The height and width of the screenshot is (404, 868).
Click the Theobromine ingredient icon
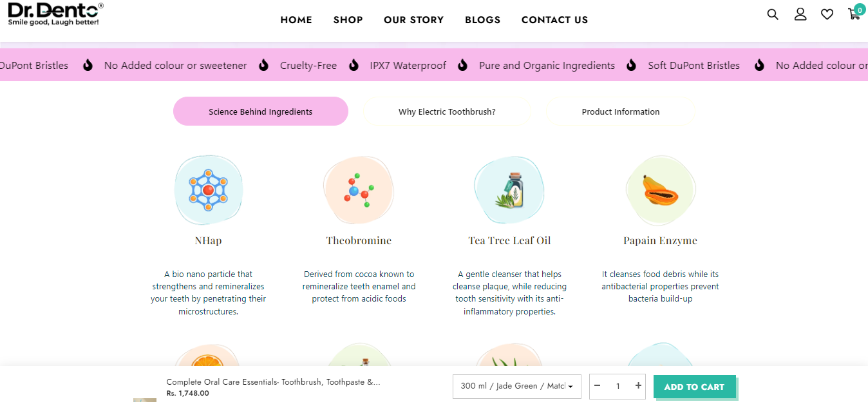358,190
